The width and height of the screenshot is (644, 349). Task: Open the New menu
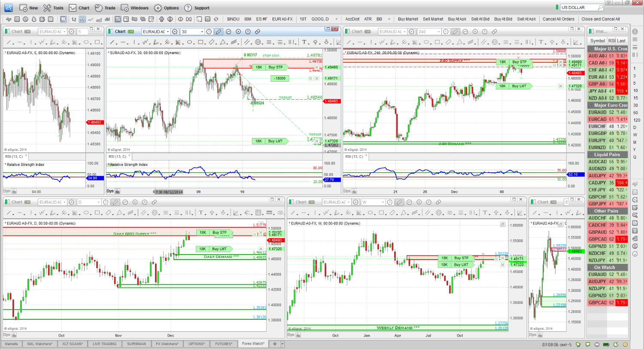pyautogui.click(x=29, y=8)
